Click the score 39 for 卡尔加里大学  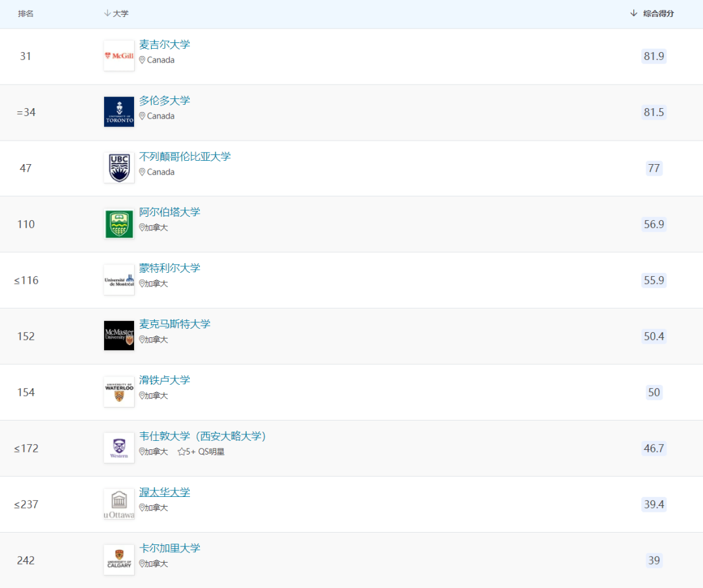654,561
